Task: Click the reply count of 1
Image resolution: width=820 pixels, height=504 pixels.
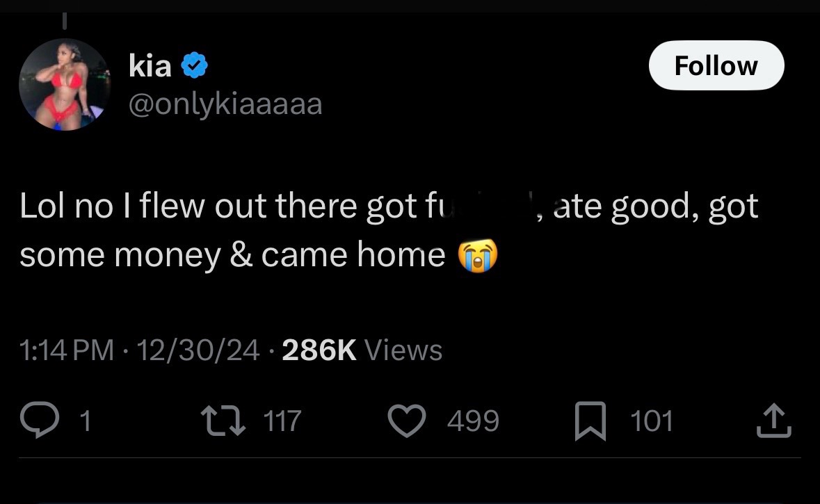Action: (85, 421)
